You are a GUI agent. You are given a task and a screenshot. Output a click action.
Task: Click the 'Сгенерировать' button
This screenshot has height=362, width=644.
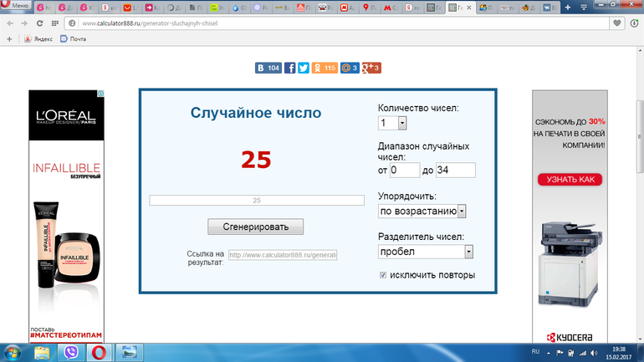pyautogui.click(x=255, y=227)
